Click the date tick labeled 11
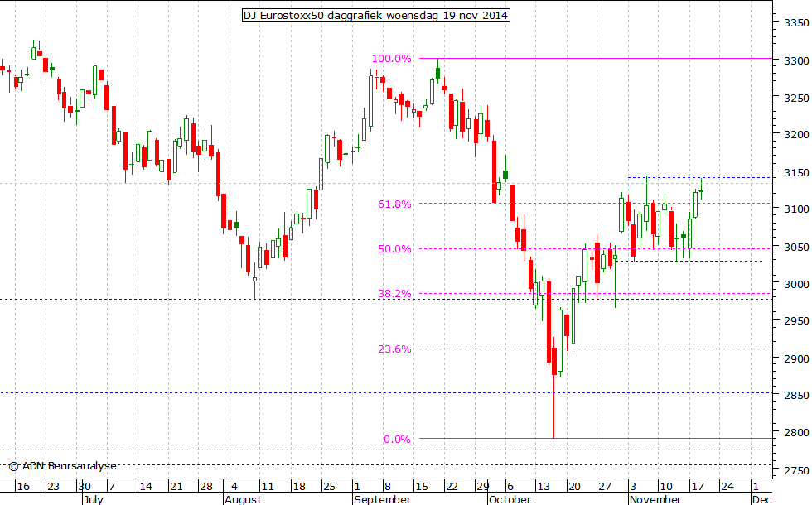 coord(267,487)
